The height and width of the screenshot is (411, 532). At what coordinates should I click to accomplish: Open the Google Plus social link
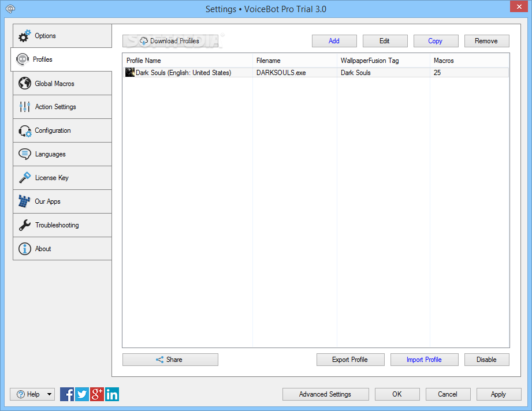tap(96, 394)
